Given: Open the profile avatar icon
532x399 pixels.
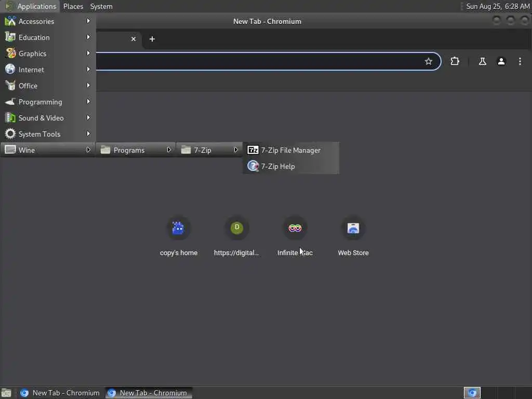Looking at the screenshot, I should [501, 61].
